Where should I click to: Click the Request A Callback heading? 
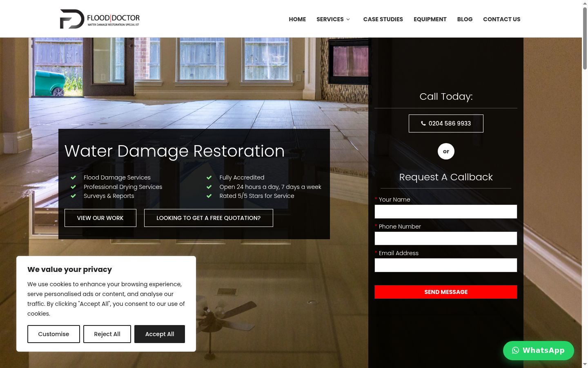tap(446, 177)
